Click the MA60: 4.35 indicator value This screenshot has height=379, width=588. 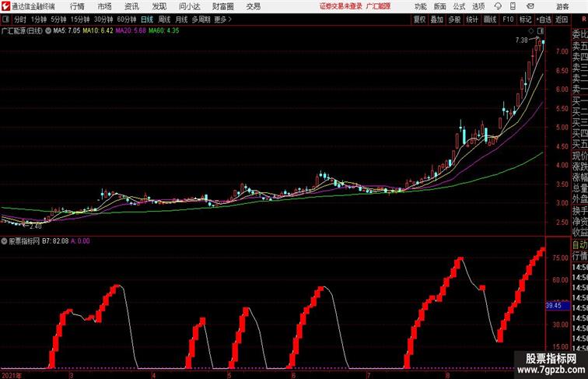[163, 31]
